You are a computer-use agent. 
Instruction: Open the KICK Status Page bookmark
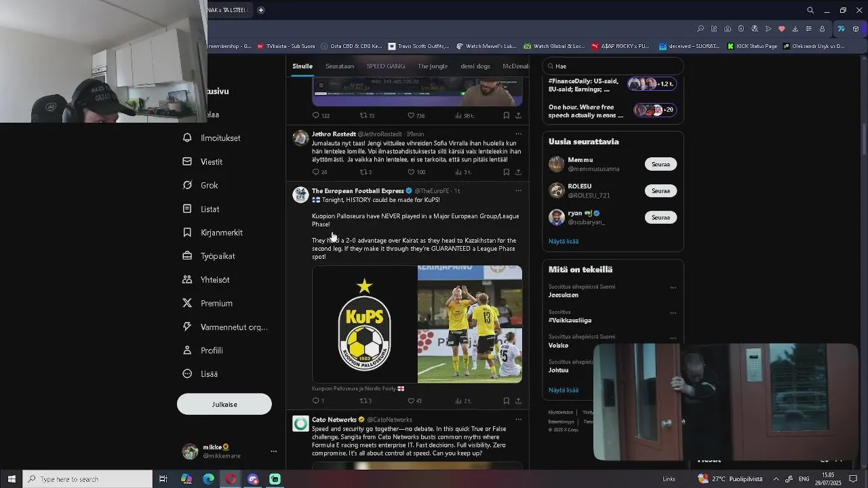tap(752, 46)
